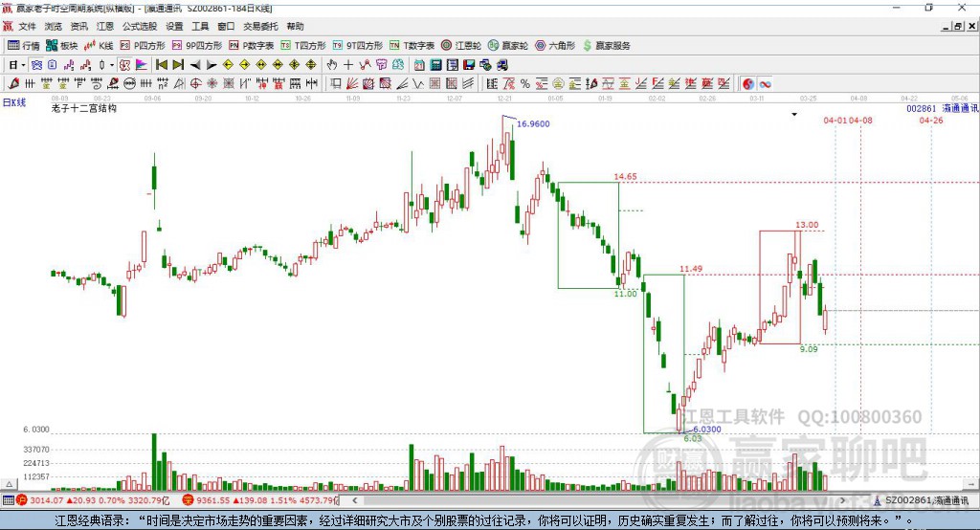Image resolution: width=980 pixels, height=530 pixels.
Task: Open the 资讯 menu
Action: point(78,26)
